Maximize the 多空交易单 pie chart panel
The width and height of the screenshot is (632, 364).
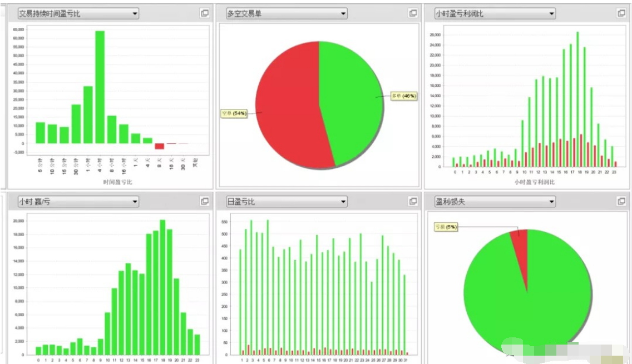point(413,13)
